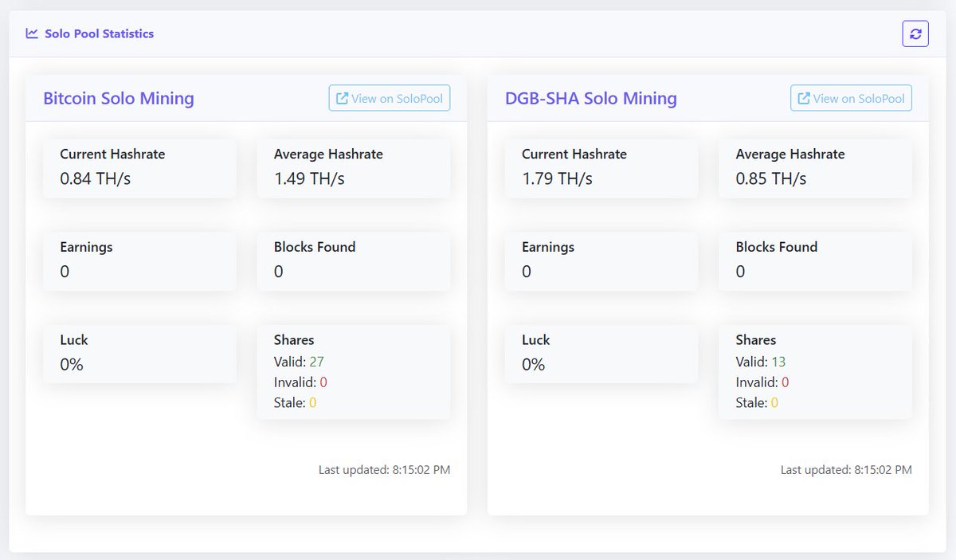Click the DGB-SHA Earnings card
956x560 pixels.
[x=601, y=260]
